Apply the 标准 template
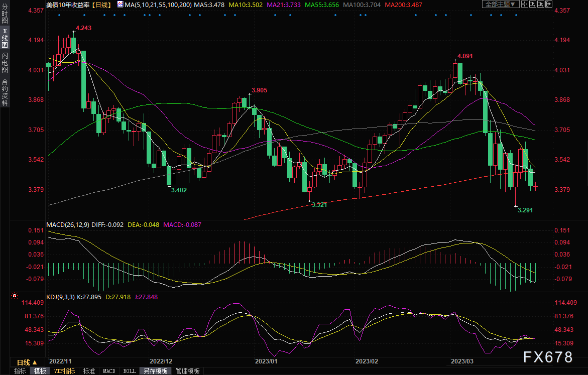Image resolution: width=588 pixels, height=375 pixels. tap(89, 371)
